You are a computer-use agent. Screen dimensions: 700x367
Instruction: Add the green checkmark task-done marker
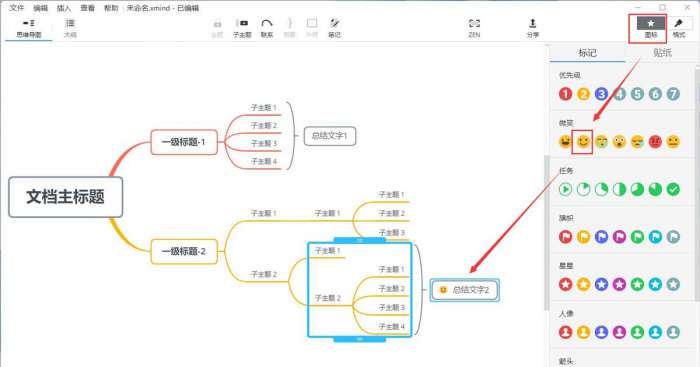coord(673,189)
